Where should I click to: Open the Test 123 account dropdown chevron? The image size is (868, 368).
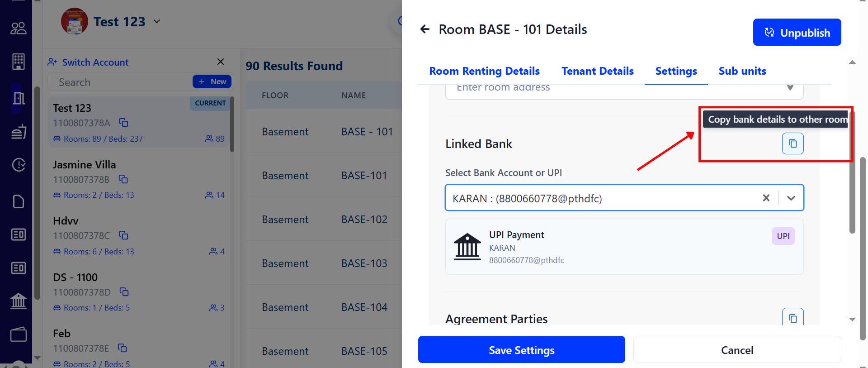tap(157, 21)
